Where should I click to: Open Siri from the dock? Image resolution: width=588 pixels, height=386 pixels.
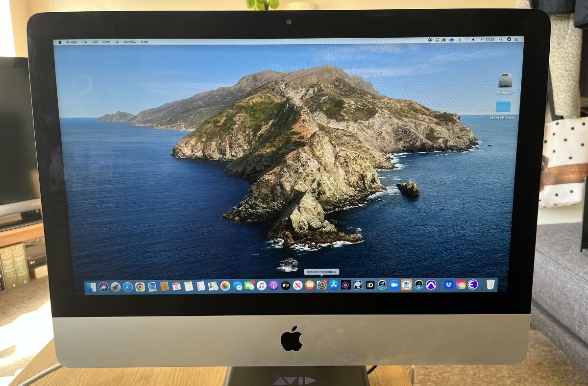tap(103, 287)
